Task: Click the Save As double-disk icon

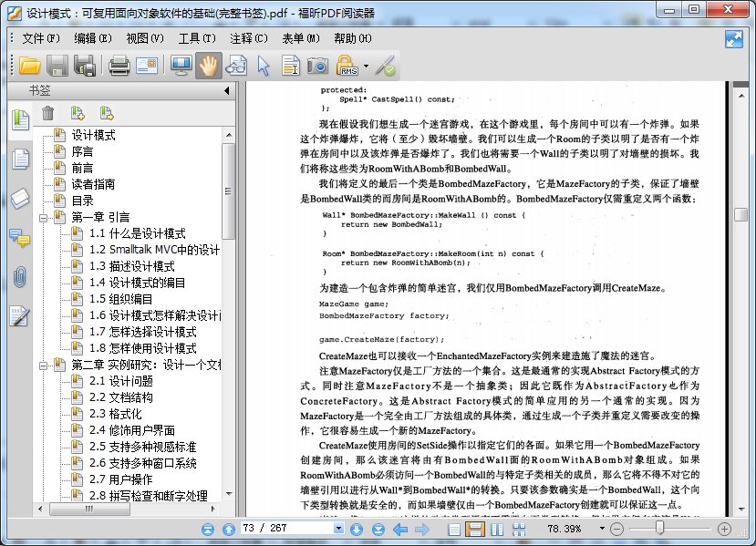Action: click(85, 66)
